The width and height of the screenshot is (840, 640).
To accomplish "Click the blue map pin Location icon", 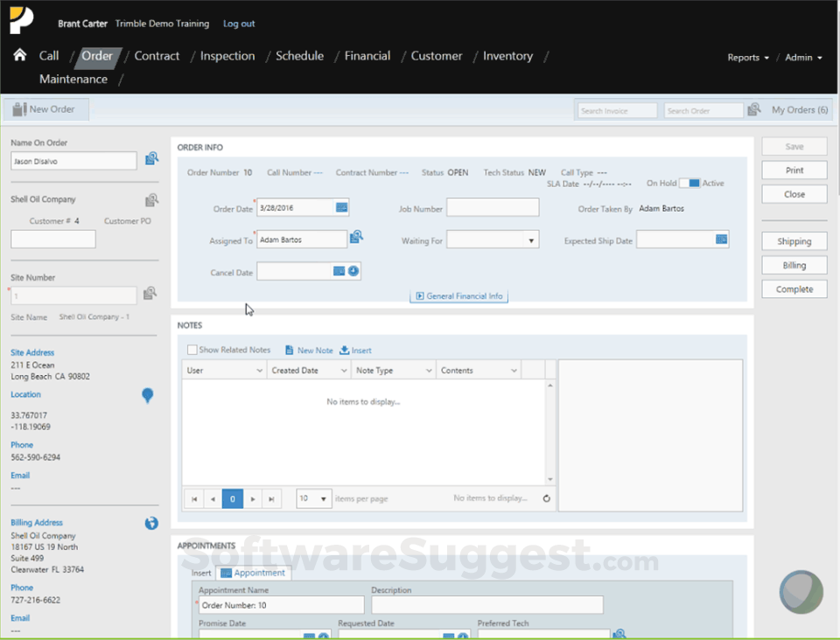I will coord(147,396).
